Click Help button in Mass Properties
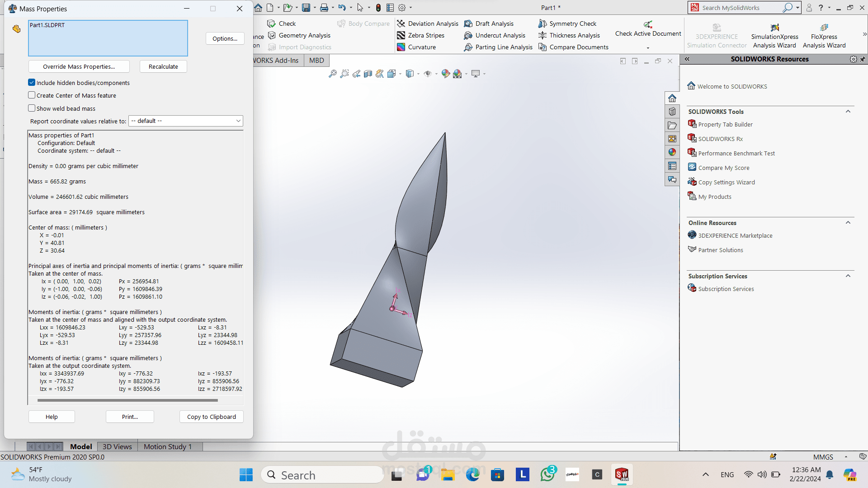The height and width of the screenshot is (488, 868). [52, 417]
